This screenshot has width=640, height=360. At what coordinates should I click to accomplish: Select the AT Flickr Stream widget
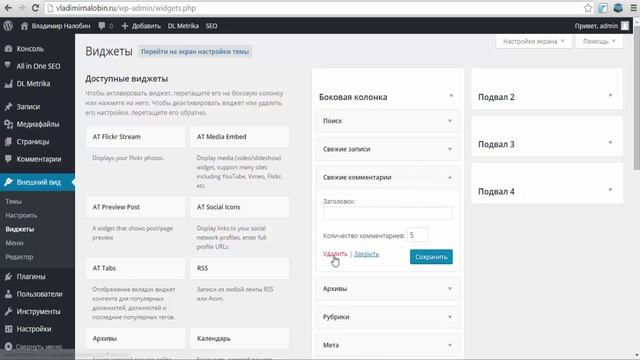click(x=136, y=137)
